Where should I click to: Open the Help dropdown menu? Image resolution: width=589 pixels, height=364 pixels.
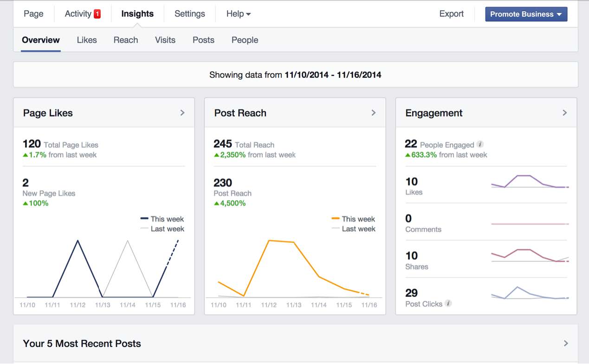click(239, 14)
